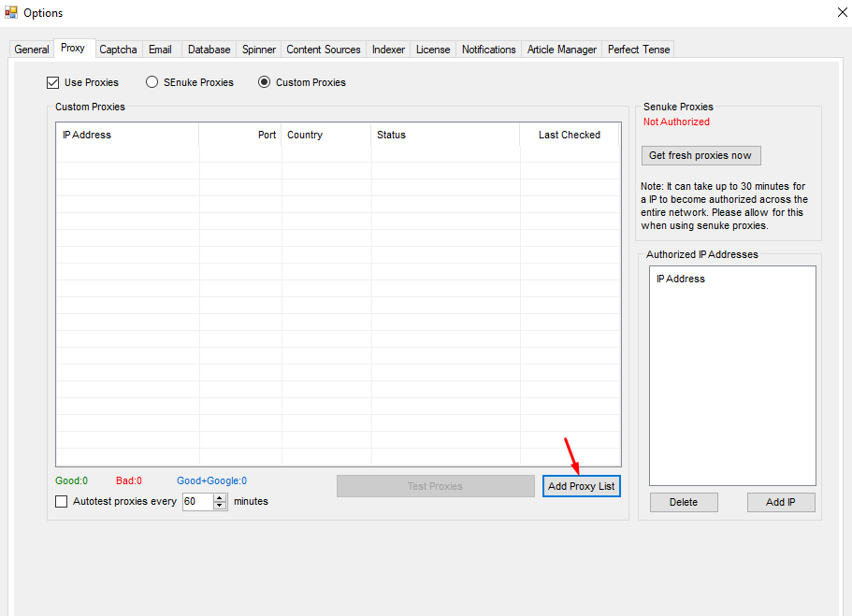Open the Captcha tab
The height and width of the screenshot is (616, 852).
click(x=118, y=50)
